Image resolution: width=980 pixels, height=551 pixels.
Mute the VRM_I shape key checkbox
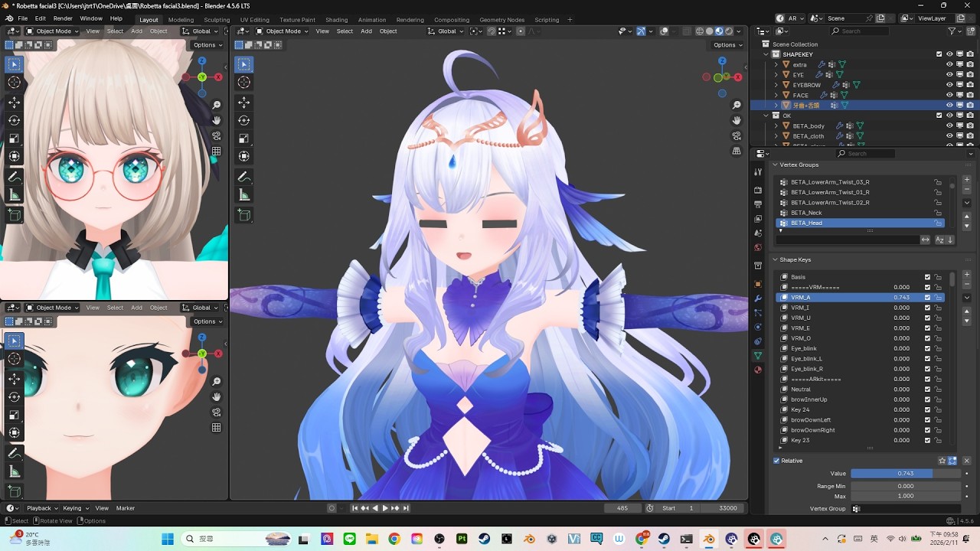click(x=927, y=308)
